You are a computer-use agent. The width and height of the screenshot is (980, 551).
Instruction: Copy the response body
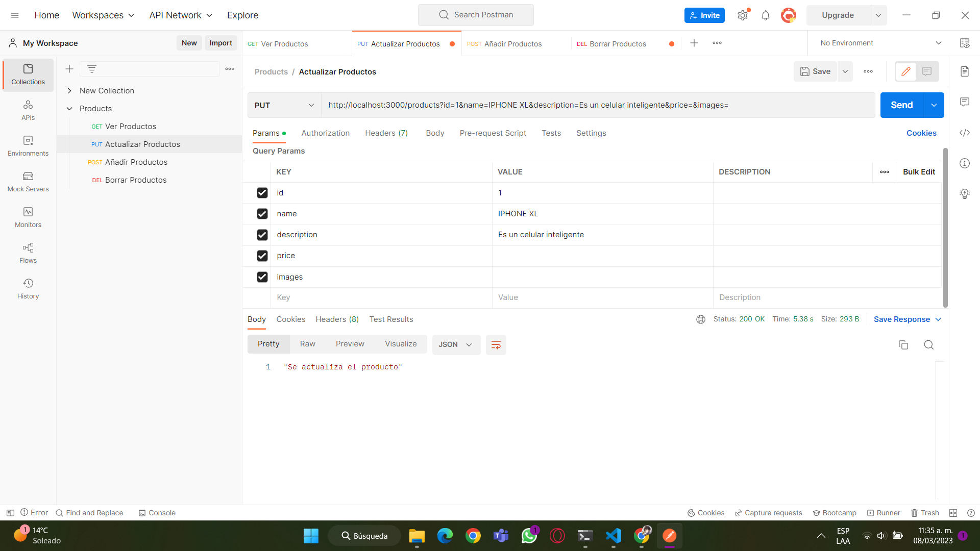point(903,345)
